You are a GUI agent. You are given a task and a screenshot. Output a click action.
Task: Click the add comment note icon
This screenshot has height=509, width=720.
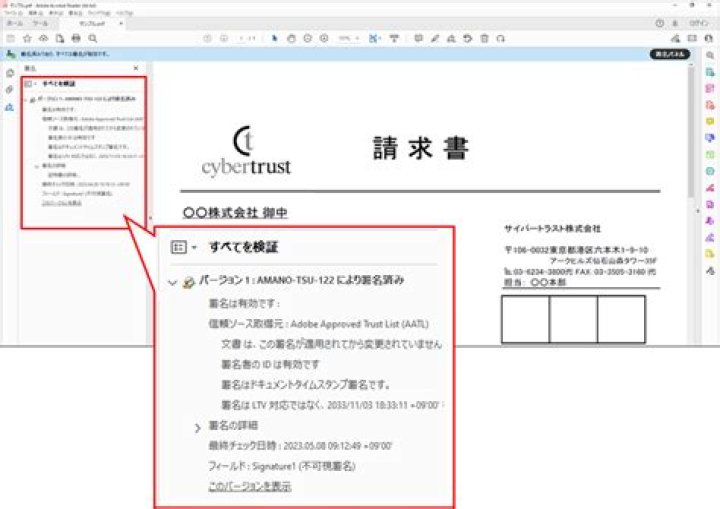pyautogui.click(x=418, y=39)
